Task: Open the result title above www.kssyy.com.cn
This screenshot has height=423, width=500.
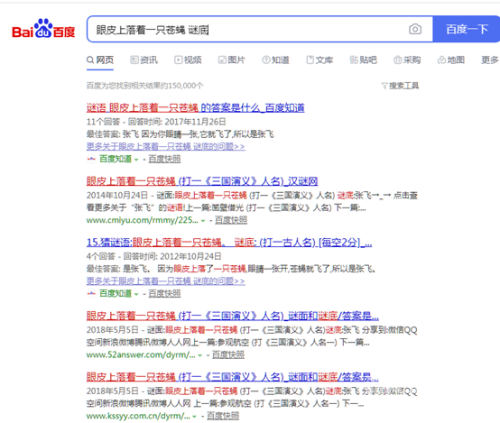Action: tap(232, 377)
